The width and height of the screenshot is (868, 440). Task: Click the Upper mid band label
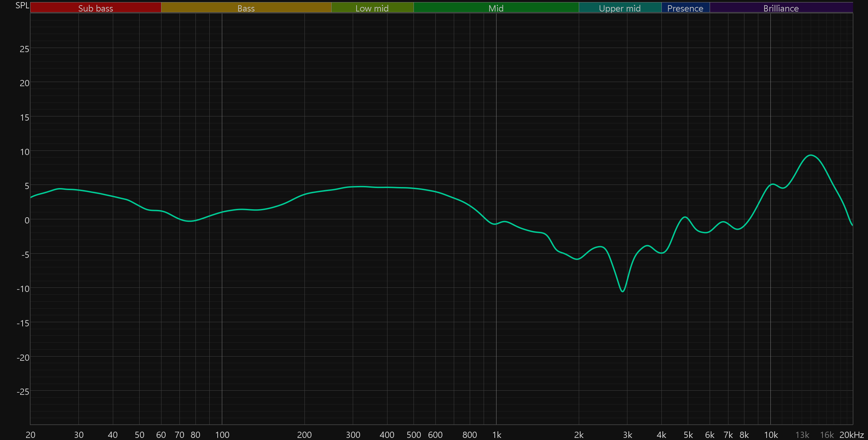(620, 8)
